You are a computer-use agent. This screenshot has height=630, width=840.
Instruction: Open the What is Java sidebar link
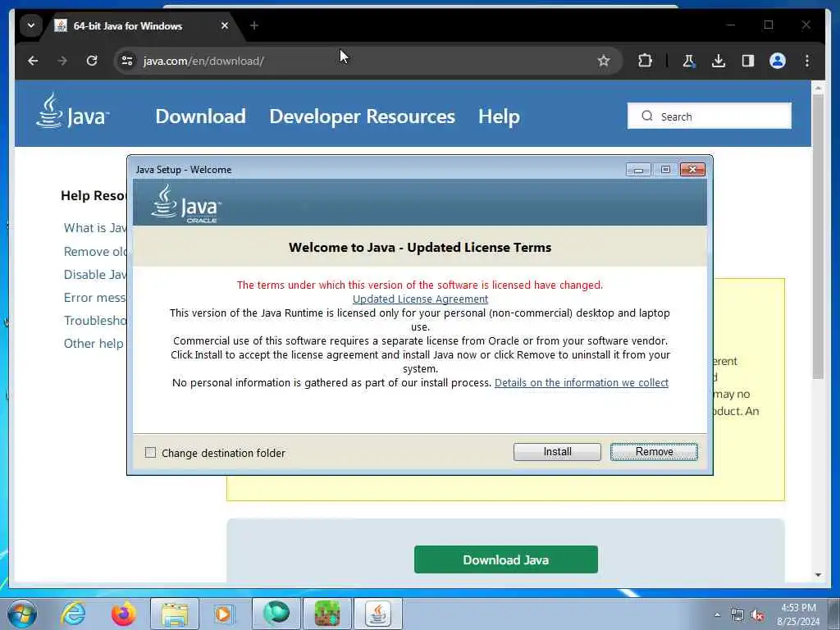(95, 228)
